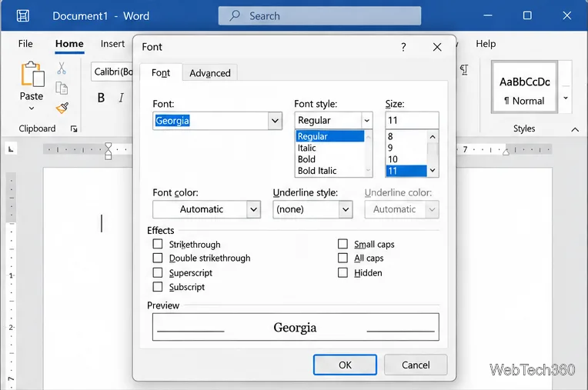Open the Underline color dropdown

pos(432,209)
